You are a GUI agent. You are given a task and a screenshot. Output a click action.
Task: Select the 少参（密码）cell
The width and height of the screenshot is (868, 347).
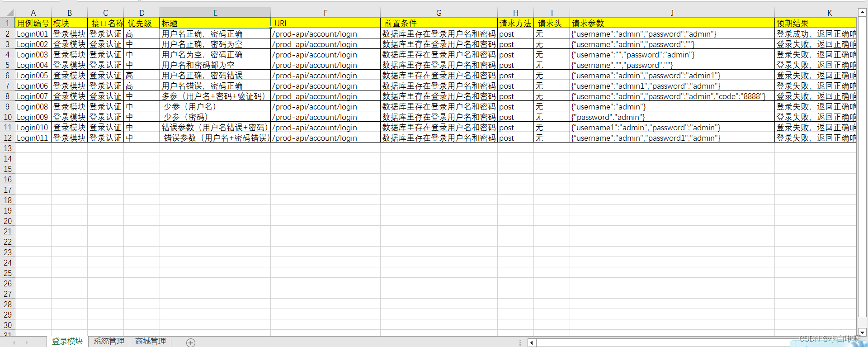[215, 117]
